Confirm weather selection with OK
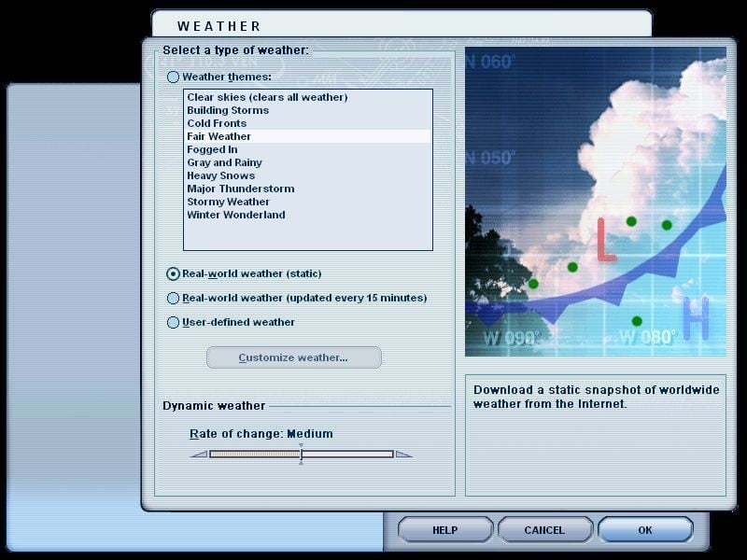The height and width of the screenshot is (560, 747). 645,530
